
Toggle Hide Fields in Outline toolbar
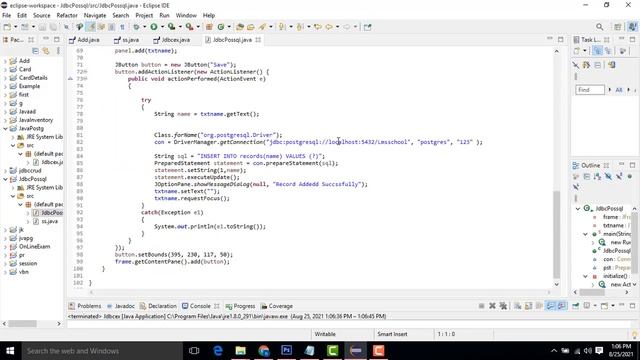click(x=608, y=176)
